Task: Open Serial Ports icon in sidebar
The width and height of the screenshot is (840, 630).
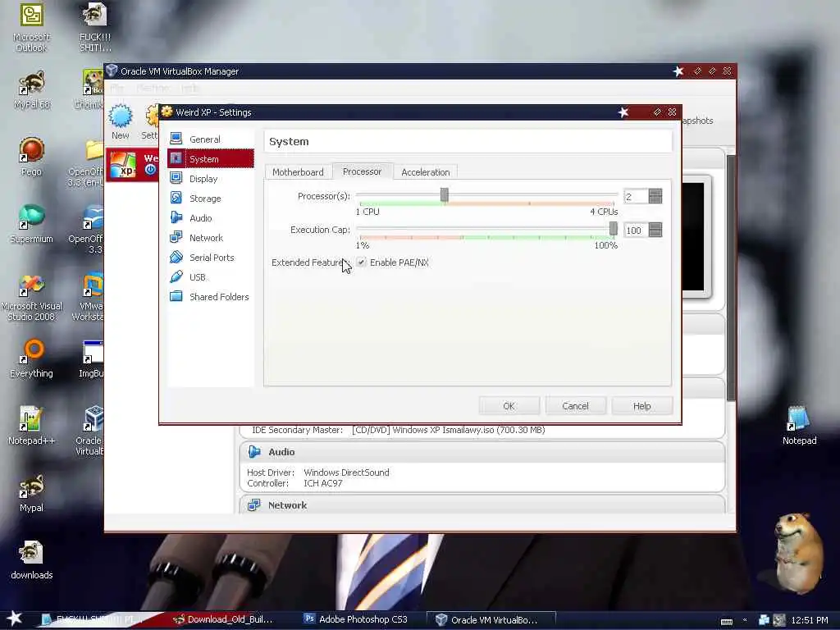Action: (x=176, y=257)
